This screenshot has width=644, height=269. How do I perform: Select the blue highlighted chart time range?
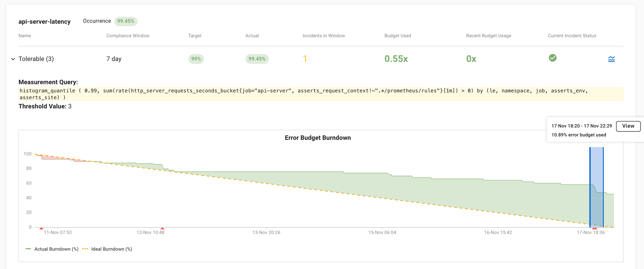coord(596,187)
